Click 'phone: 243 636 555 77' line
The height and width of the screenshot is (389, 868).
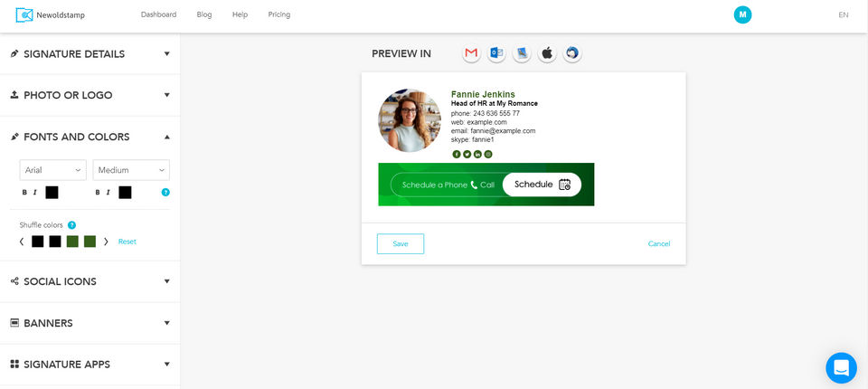pos(486,113)
